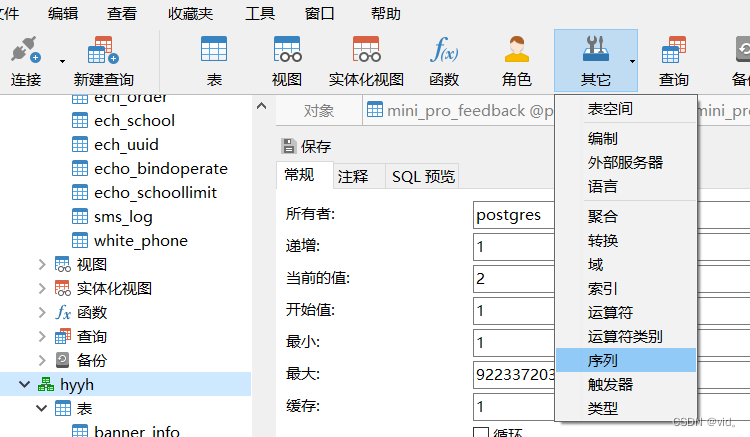The width and height of the screenshot is (750, 437).
Task: Expand the 视图 tree node
Action: 42,264
